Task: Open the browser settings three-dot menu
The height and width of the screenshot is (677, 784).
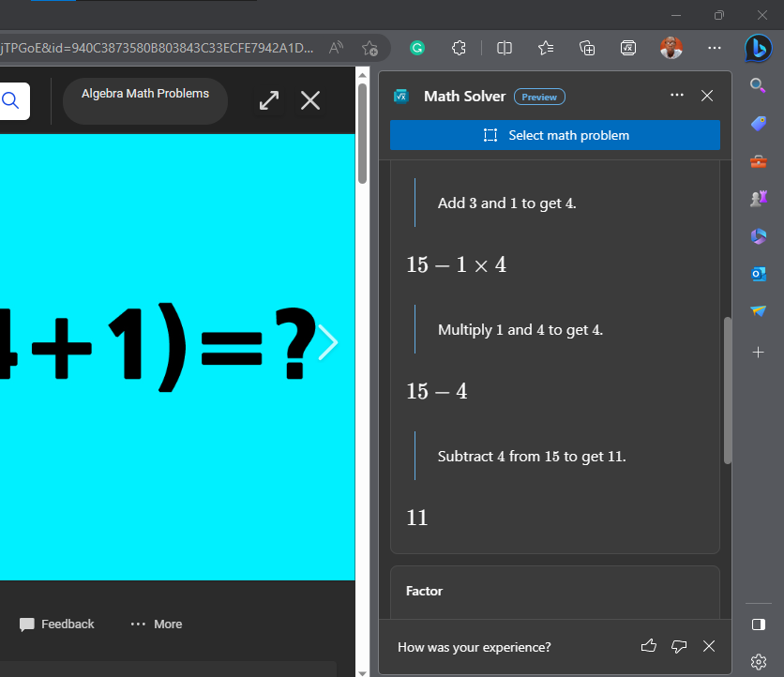Action: [714, 48]
